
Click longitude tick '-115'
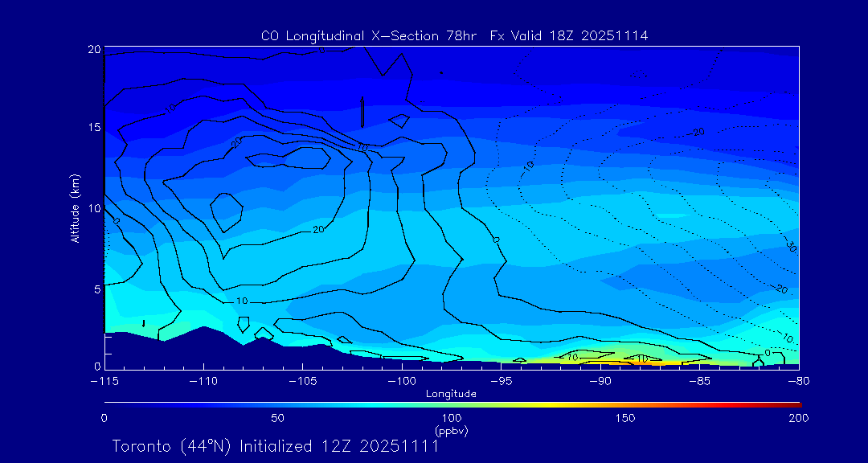click(104, 382)
